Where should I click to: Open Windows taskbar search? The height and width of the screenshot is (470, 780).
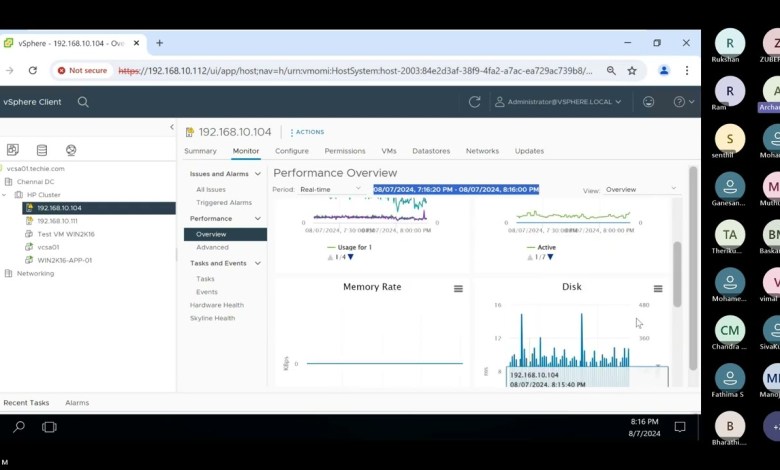(19, 427)
